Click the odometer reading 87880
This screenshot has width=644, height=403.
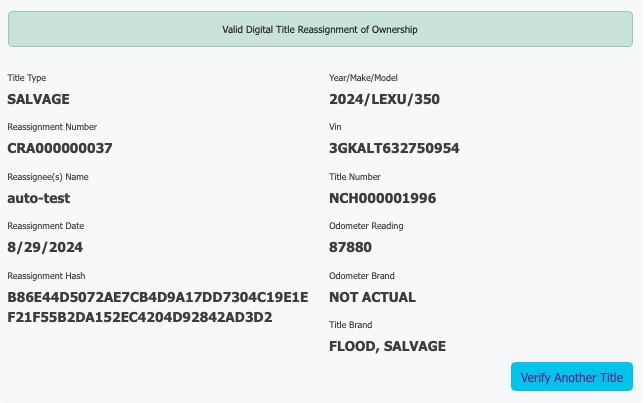(350, 247)
